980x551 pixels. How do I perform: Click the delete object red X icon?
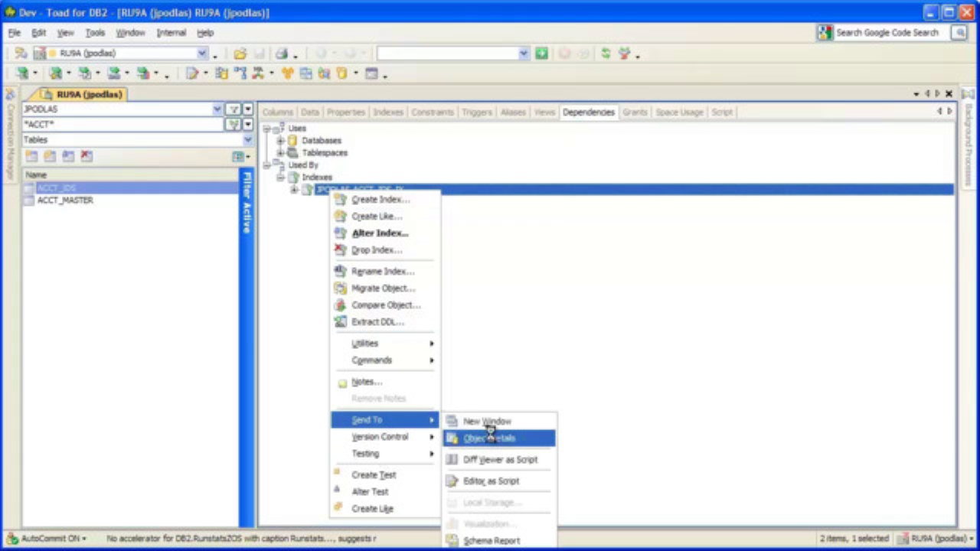(86, 155)
